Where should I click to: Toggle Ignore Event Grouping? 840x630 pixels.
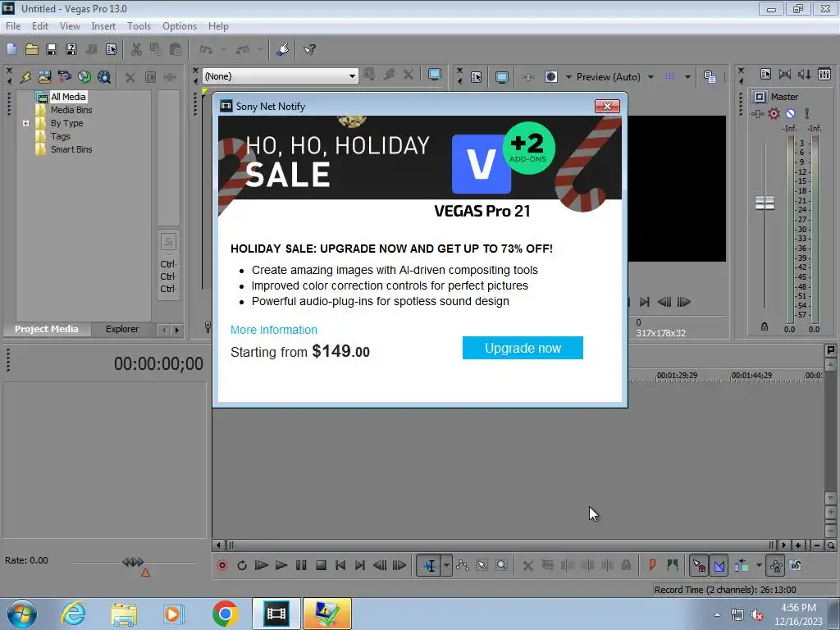coord(796,565)
